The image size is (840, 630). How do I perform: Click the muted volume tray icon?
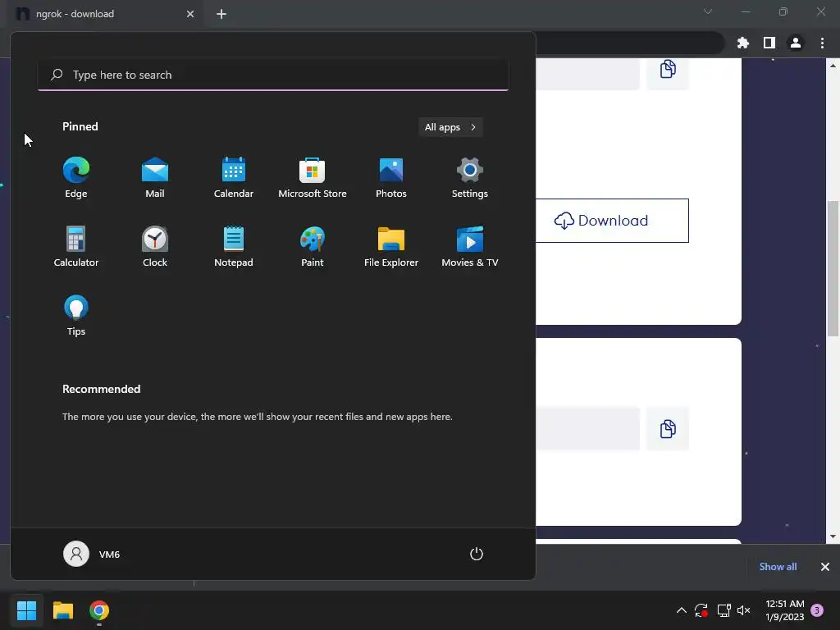click(743, 610)
